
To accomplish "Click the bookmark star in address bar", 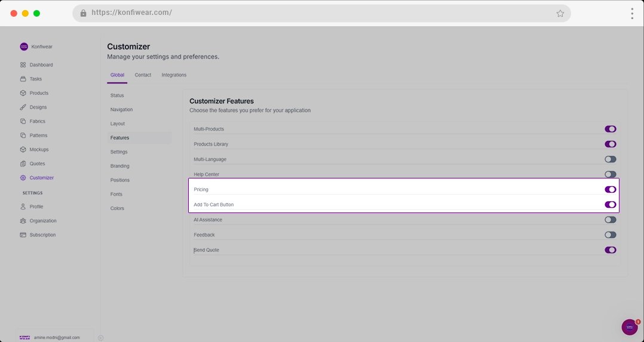I will coord(560,14).
